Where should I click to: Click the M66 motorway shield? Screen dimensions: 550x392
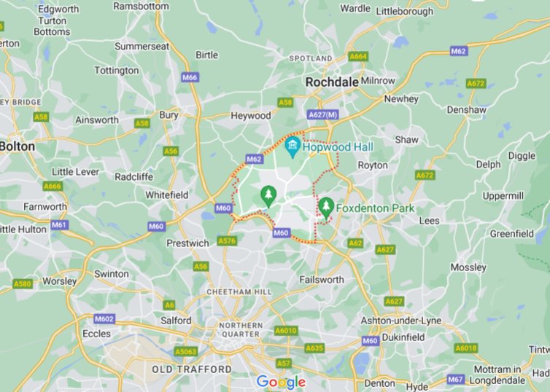click(x=190, y=77)
